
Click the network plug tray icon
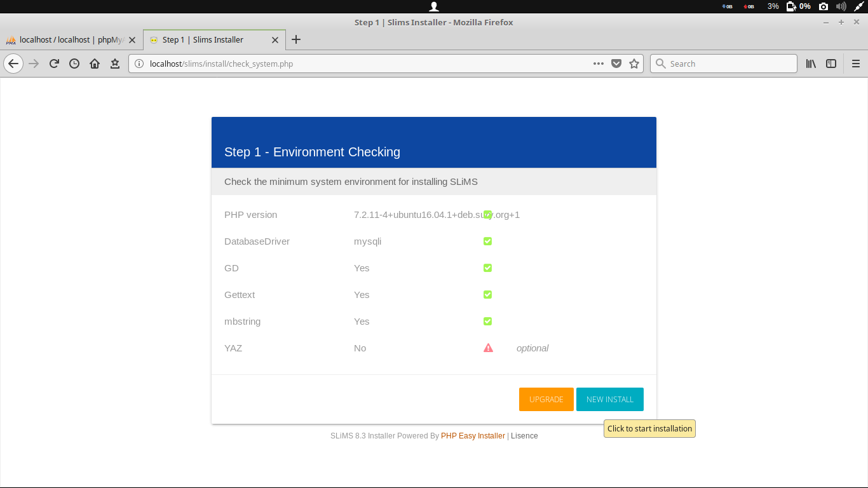tap(859, 6)
